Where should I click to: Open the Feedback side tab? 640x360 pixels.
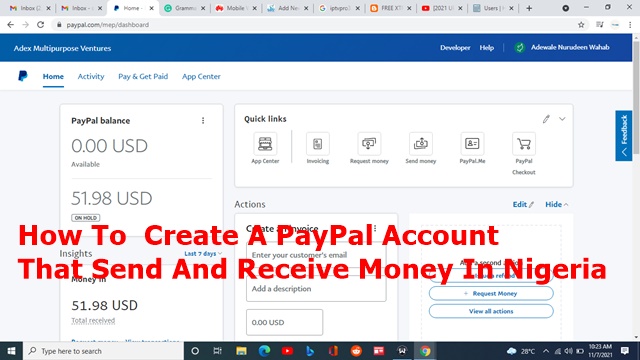[x=624, y=136]
